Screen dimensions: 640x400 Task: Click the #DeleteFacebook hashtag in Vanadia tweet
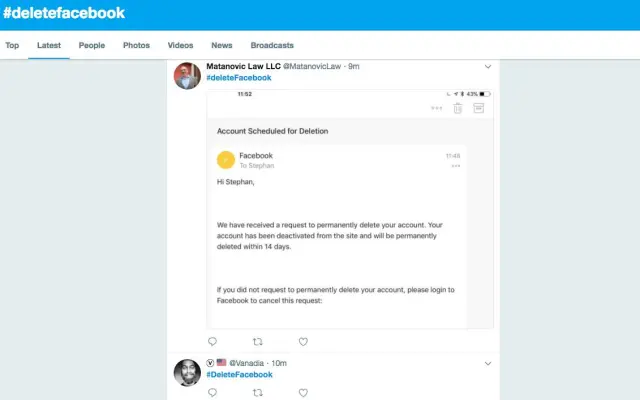click(239, 374)
